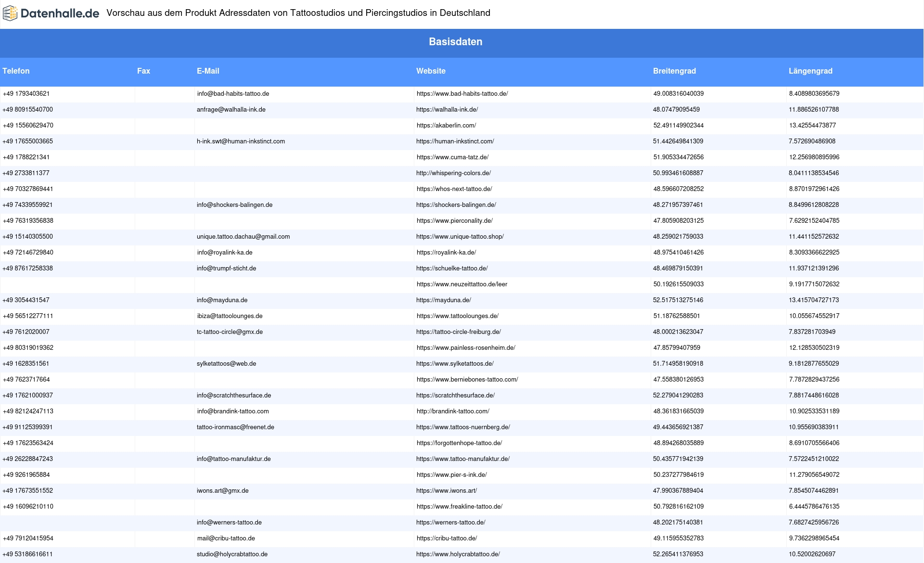This screenshot has height=563, width=924.
Task: Open website http://whispering-colors.de/
Action: [453, 173]
